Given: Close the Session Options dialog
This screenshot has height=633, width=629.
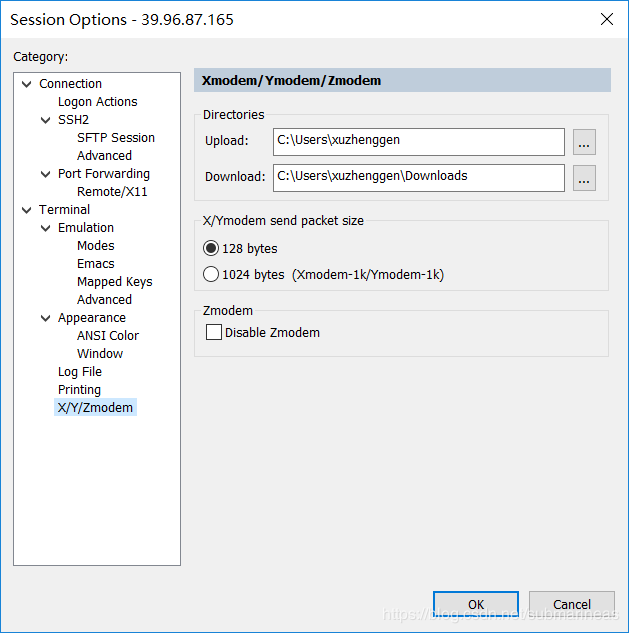Looking at the screenshot, I should click(x=606, y=19).
